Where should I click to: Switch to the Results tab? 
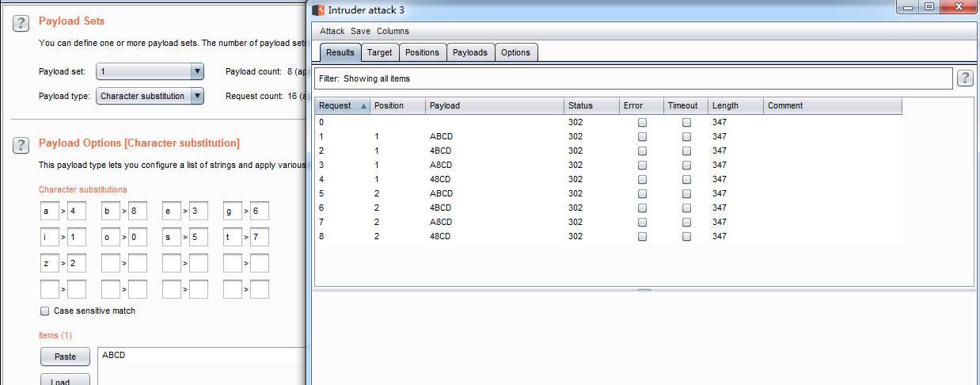340,53
